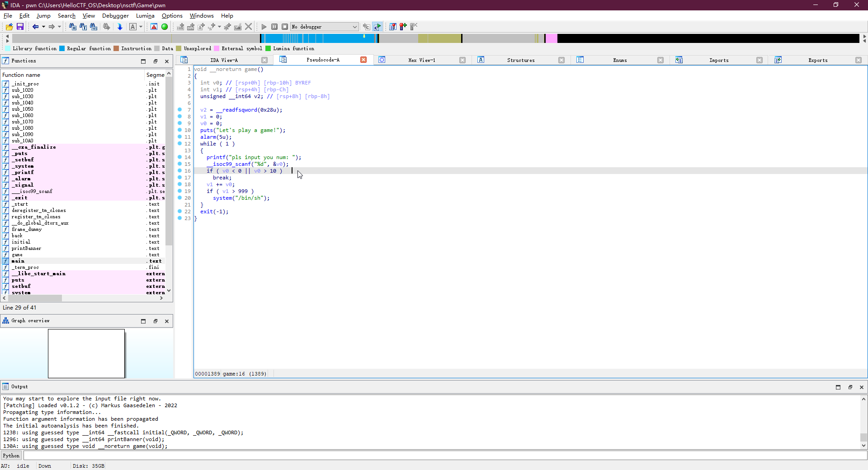Click the Open file toolbar icon

(x=9, y=27)
